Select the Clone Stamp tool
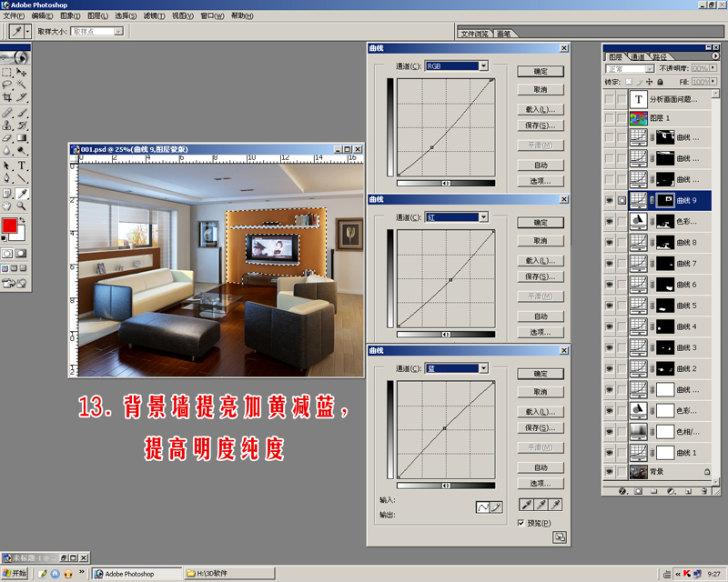Image resolution: width=728 pixels, height=582 pixels. [7, 125]
